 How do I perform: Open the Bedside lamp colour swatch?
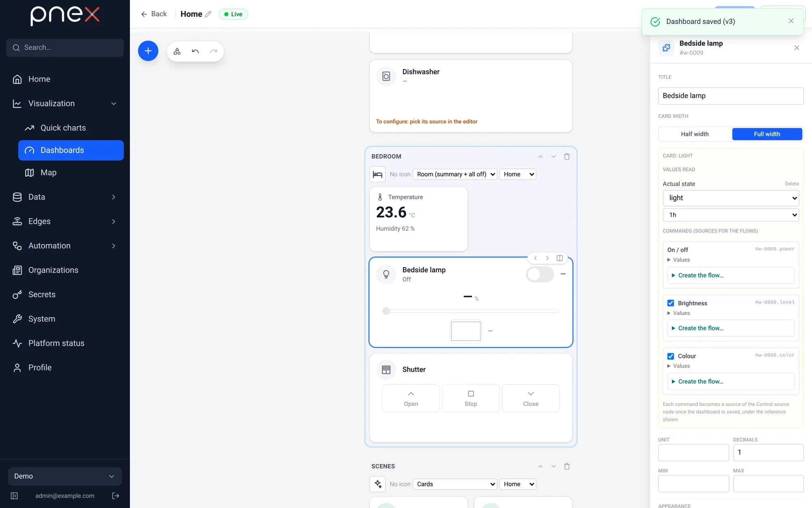(x=466, y=331)
